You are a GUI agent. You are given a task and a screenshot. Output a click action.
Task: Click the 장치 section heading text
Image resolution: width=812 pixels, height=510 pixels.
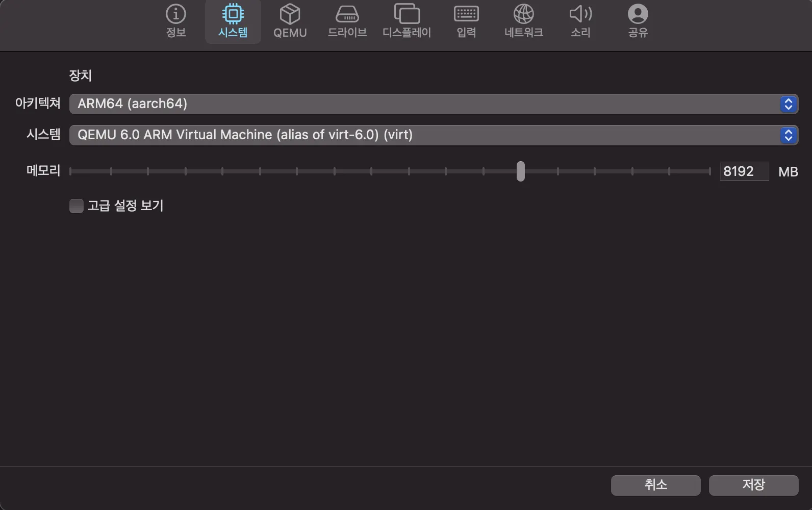80,76
